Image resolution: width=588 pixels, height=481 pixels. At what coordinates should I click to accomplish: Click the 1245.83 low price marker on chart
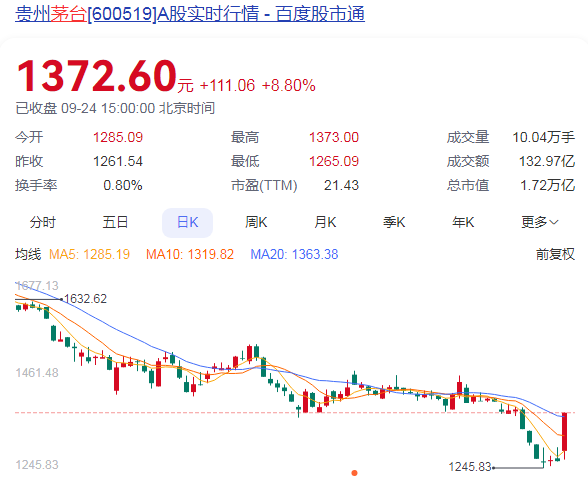coord(470,467)
